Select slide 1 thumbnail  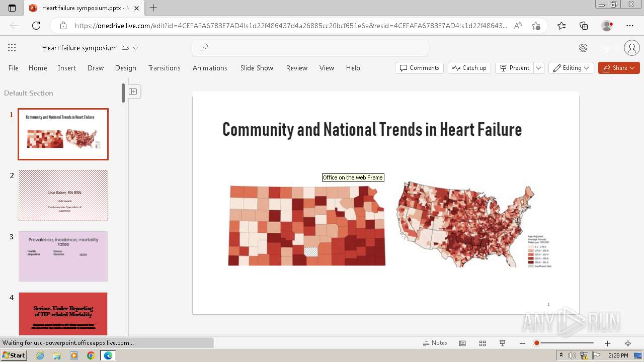[x=63, y=134]
